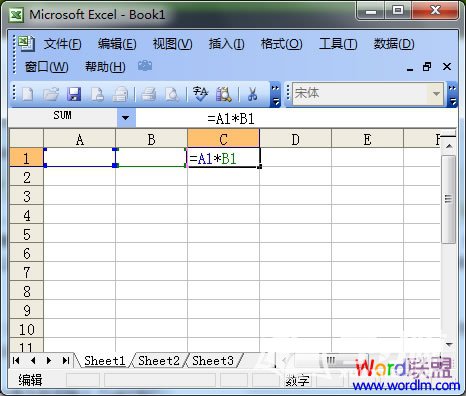Click cell C1 containing =A1*B1
The image size is (466, 396).
223,158
